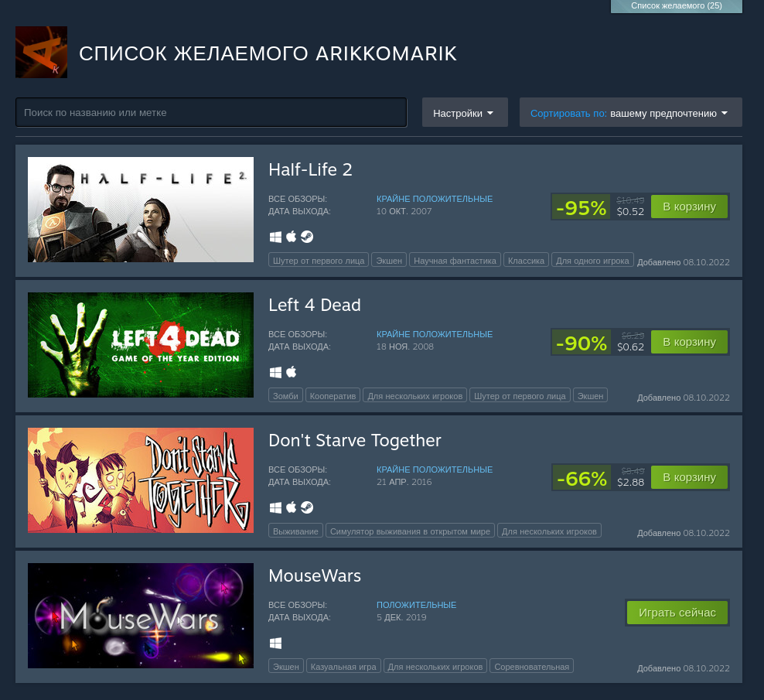Open the Настройки dropdown

(465, 113)
